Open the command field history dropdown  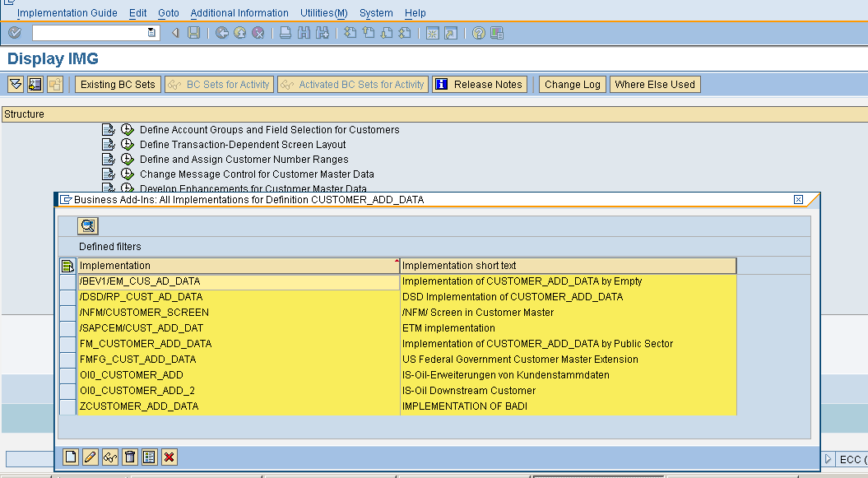pos(150,34)
